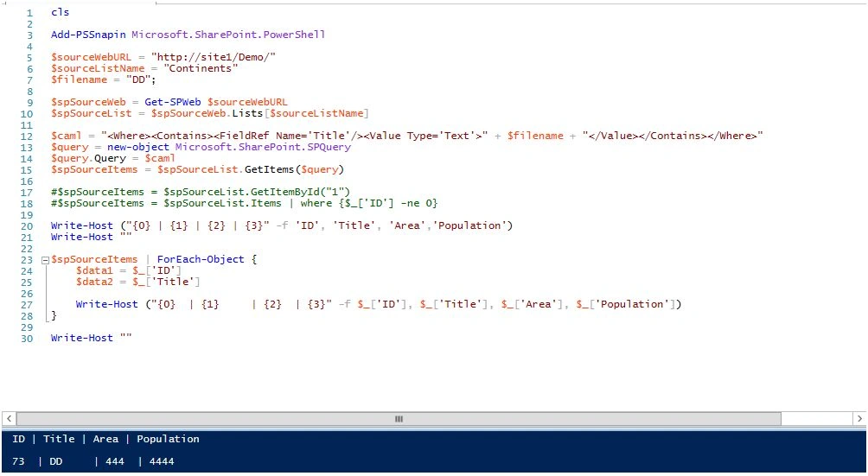Click 'Add-PSSnapin' on line 3
Image resolution: width=868 pixels, height=476 pixels.
88,35
